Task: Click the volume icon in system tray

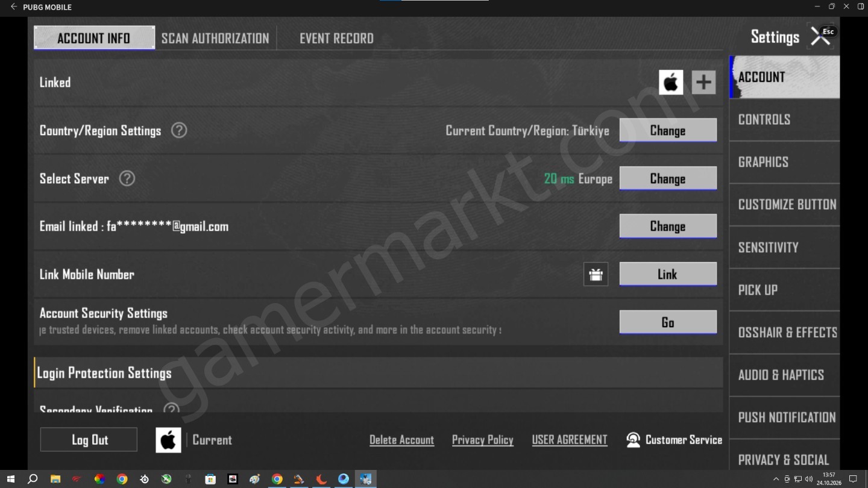Action: pyautogui.click(x=808, y=479)
